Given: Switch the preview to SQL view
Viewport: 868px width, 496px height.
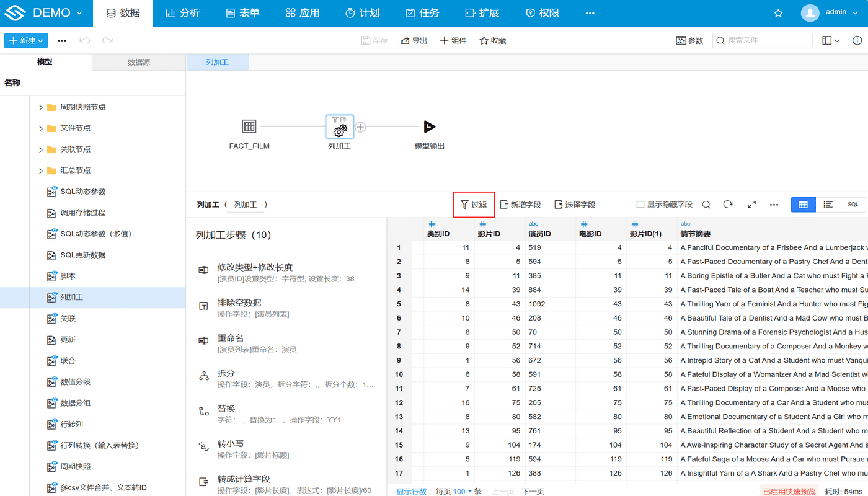Looking at the screenshot, I should 852,204.
